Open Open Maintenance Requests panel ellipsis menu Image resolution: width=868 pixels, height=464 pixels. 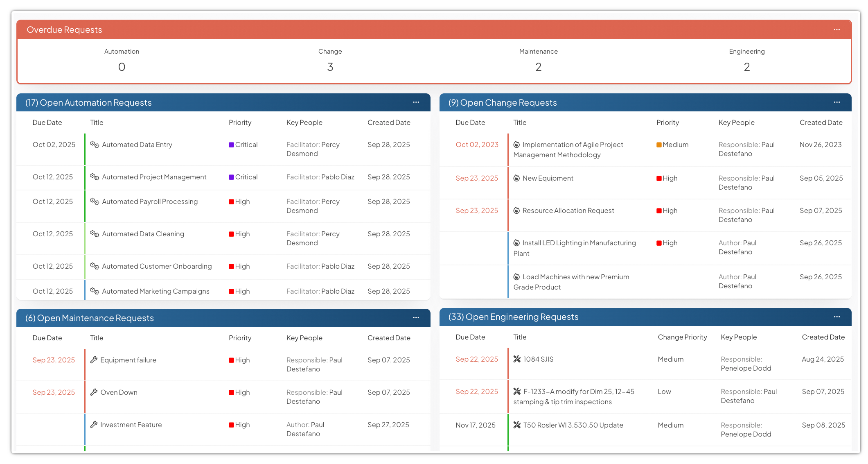(x=416, y=318)
